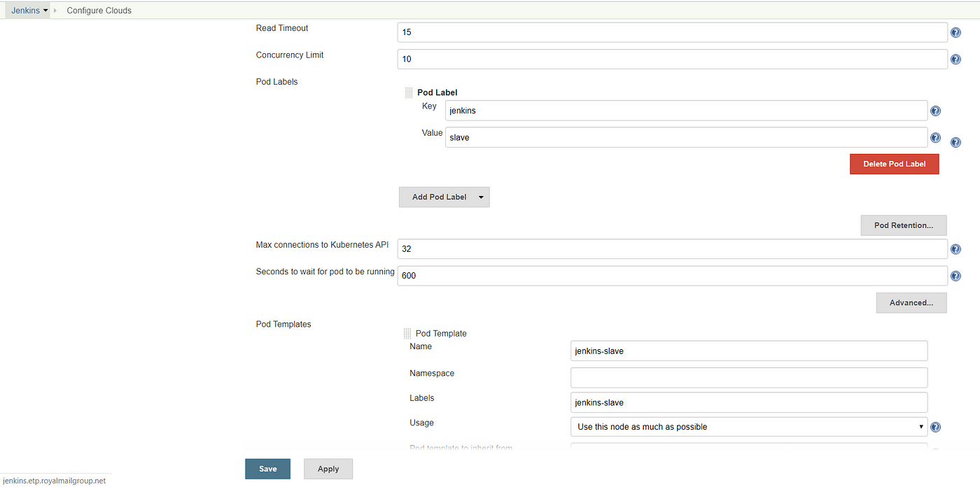
Task: Open the Usage select box
Action: coord(749,427)
